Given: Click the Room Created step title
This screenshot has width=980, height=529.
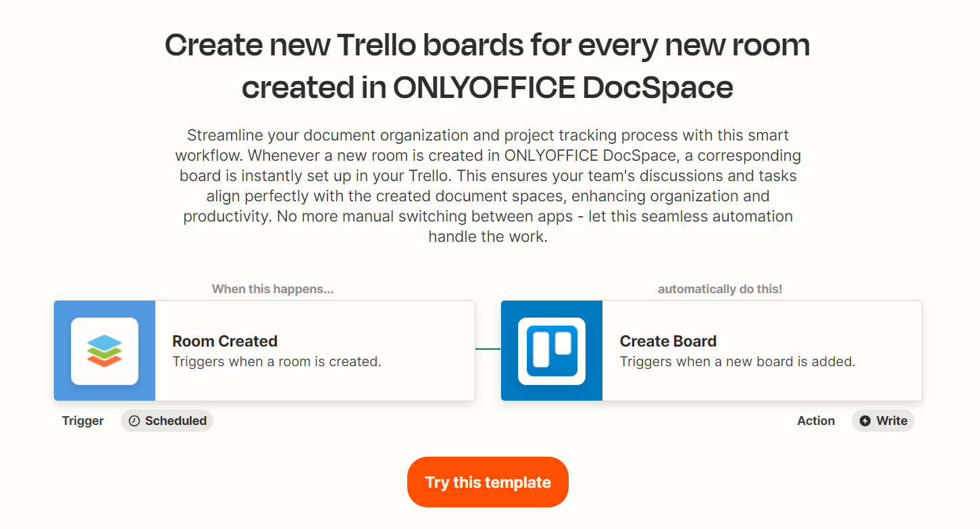Looking at the screenshot, I should (225, 341).
